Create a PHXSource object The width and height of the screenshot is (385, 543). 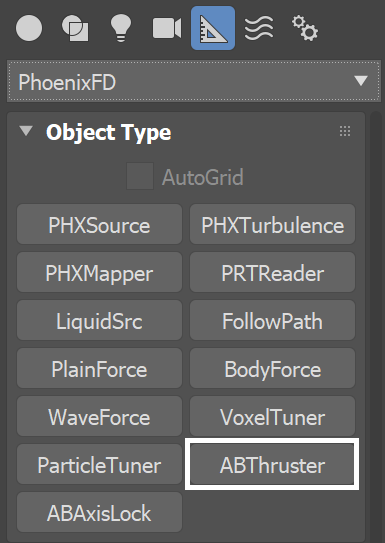click(99, 224)
